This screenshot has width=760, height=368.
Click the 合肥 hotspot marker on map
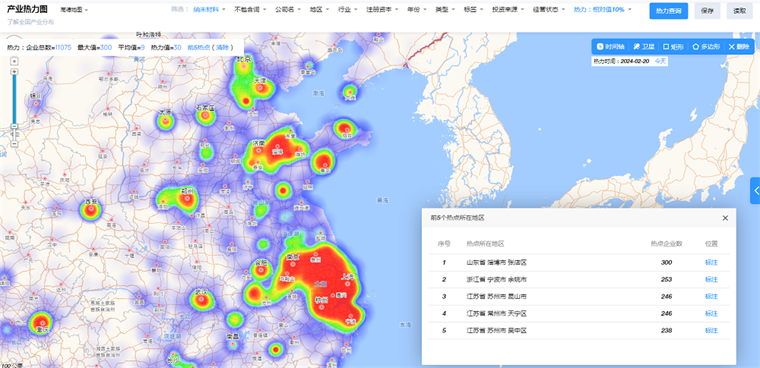(261, 269)
